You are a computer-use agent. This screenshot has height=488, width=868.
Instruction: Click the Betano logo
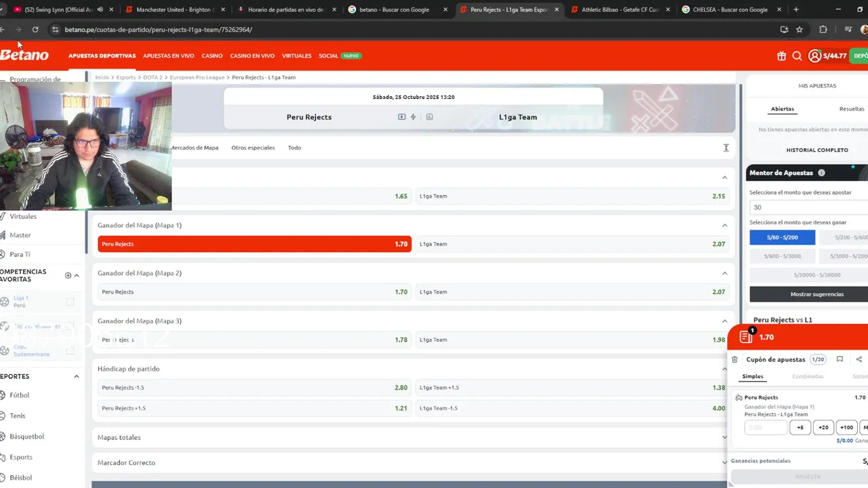coord(24,54)
